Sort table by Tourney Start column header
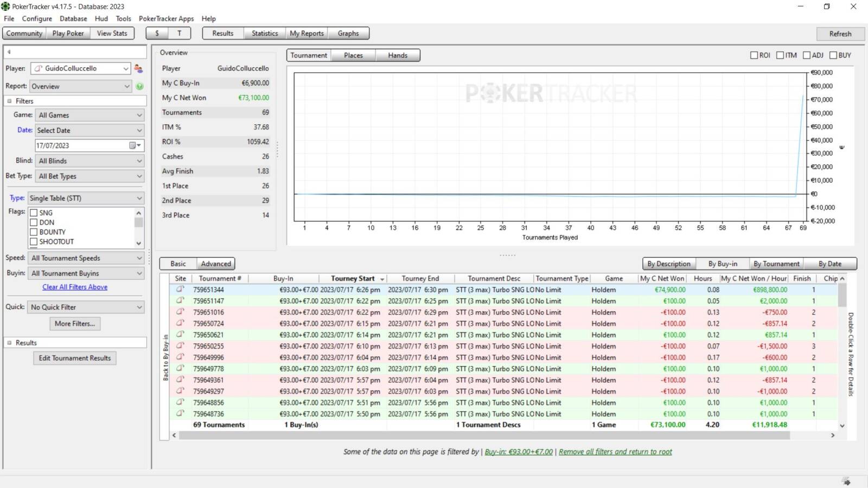868x488 pixels. [353, 278]
